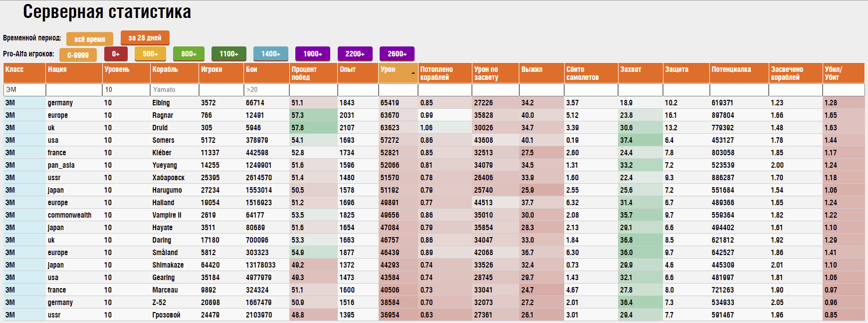Click Elbing's damage value 65419
Screen dimensions: 868x323
[x=390, y=103]
